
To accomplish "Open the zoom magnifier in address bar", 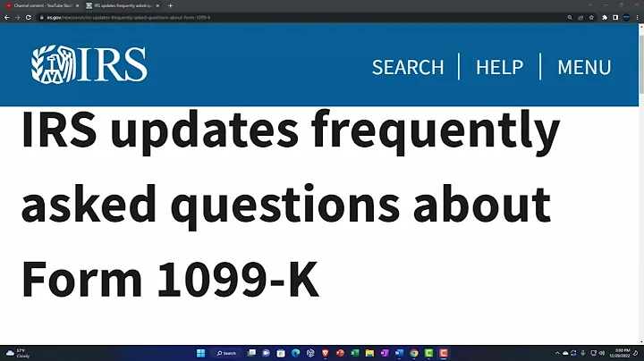I will [570, 18].
